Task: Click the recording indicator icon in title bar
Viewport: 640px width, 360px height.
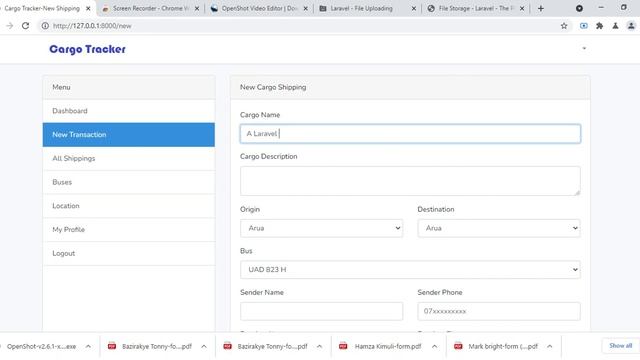Action: tap(579, 8)
